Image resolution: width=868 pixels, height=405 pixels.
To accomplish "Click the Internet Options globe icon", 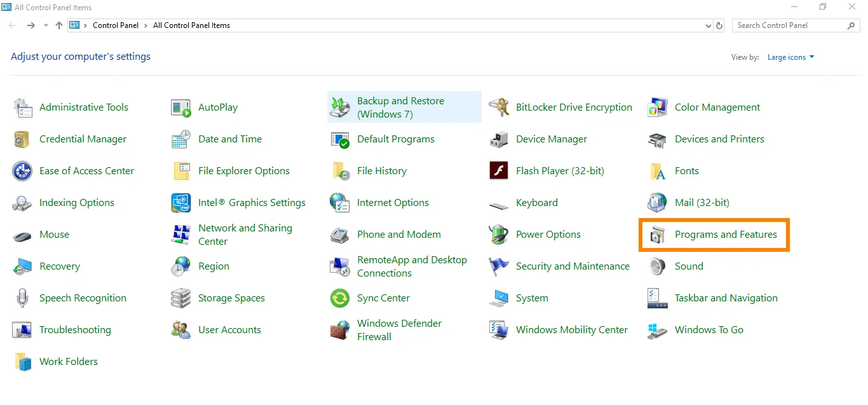I will pos(340,203).
